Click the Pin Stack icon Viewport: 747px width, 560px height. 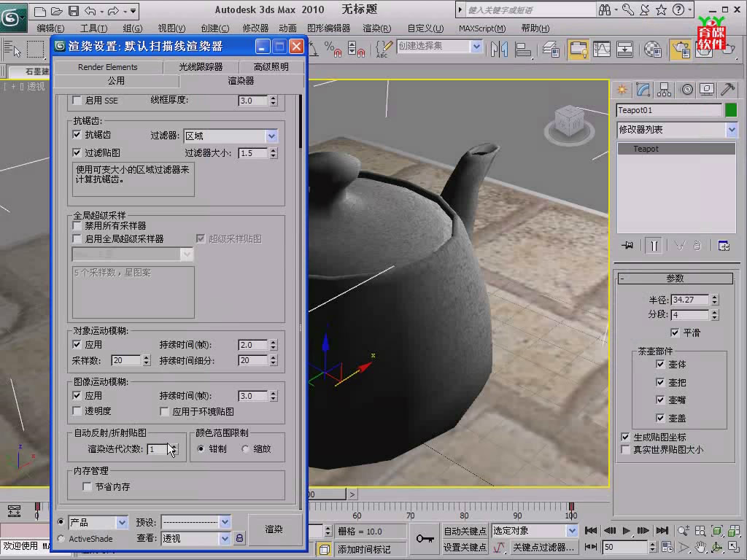627,245
